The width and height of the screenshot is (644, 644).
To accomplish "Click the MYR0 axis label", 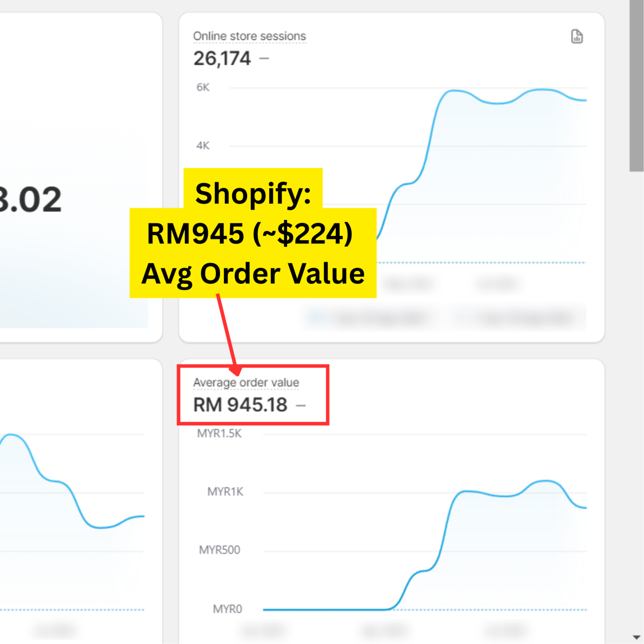I will pos(227,609).
